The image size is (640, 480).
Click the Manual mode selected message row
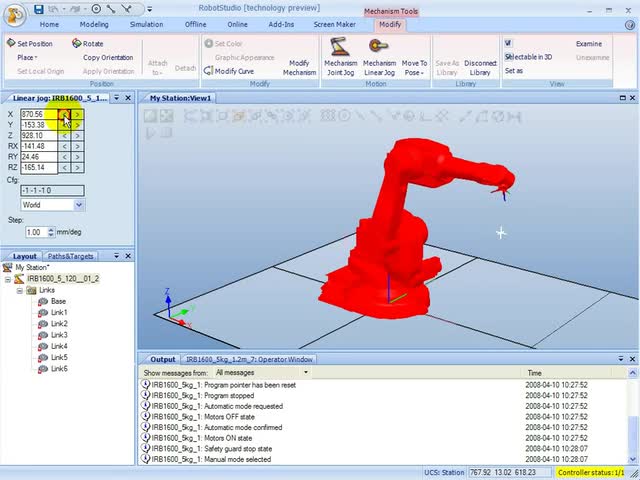(383, 459)
